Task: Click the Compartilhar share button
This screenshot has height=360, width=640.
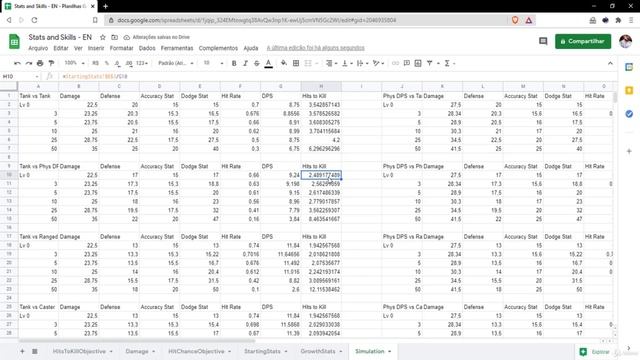Action: 583,41
